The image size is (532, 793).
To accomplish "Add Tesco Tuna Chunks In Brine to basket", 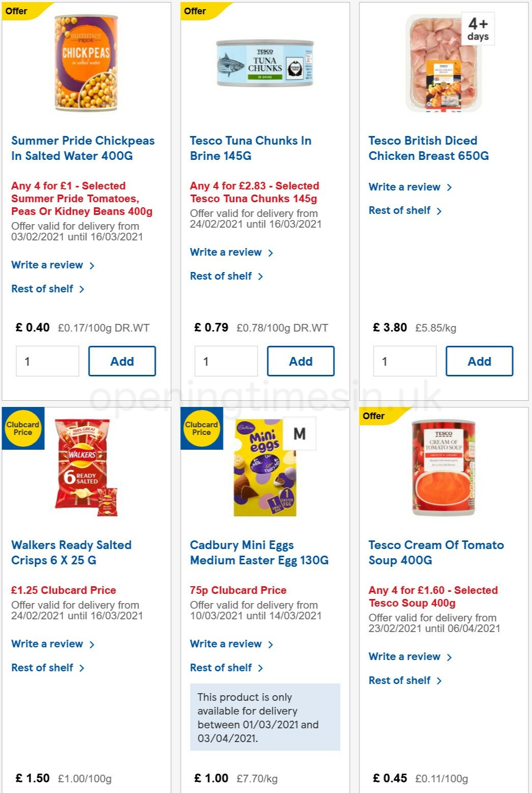I will click(x=301, y=361).
